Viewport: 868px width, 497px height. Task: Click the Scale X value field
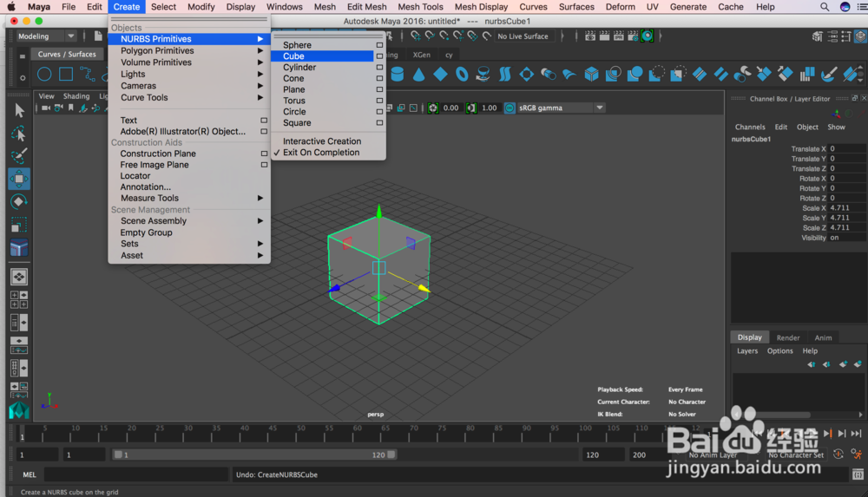coord(846,208)
